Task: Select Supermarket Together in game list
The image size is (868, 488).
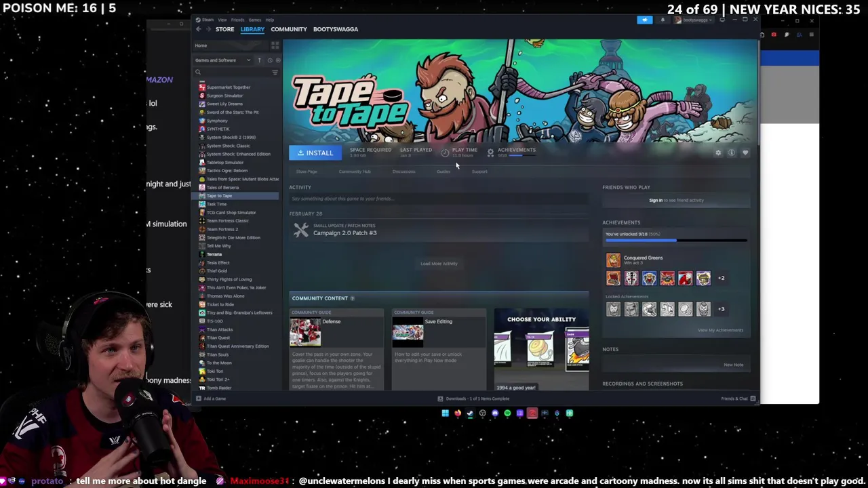Action: pos(229,87)
